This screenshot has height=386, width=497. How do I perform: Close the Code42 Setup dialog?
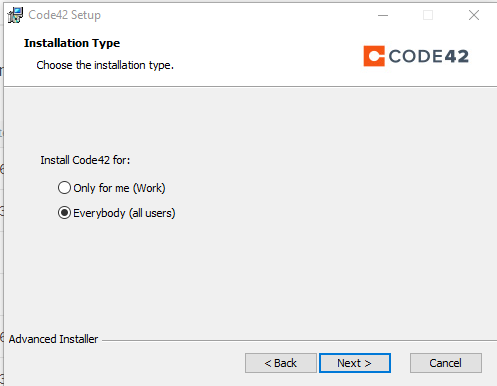tap(474, 15)
